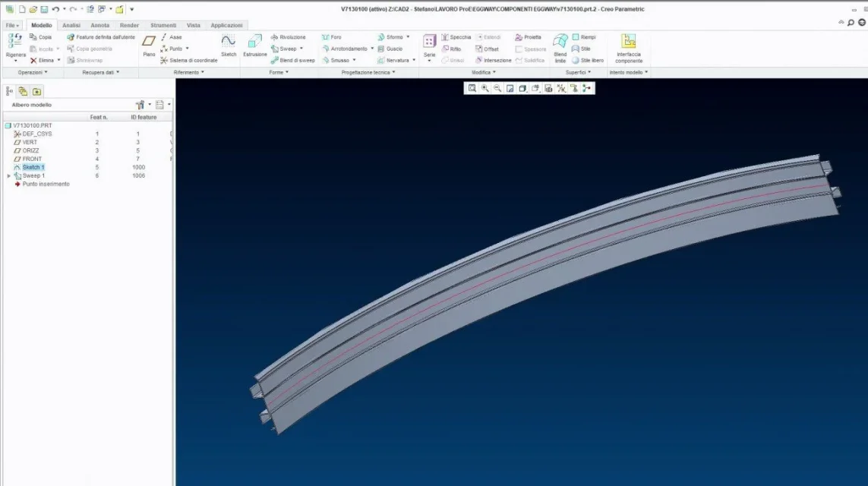Choose the Rivoluzione revolve tool

[288, 37]
